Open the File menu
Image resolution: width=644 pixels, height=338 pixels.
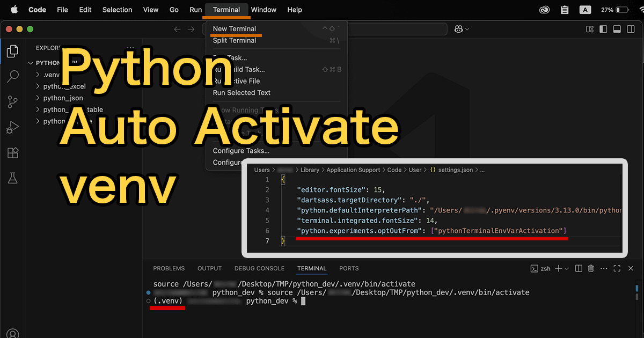[62, 10]
